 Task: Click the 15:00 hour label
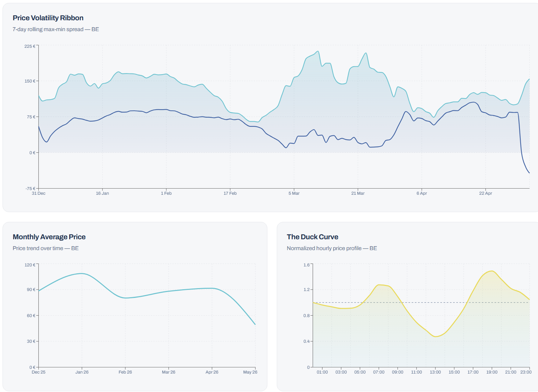coord(454,372)
